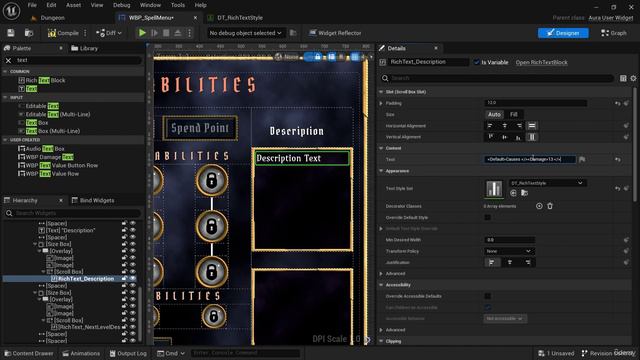Toggle lock on RichText_Description in hierarchy

coord(124,278)
